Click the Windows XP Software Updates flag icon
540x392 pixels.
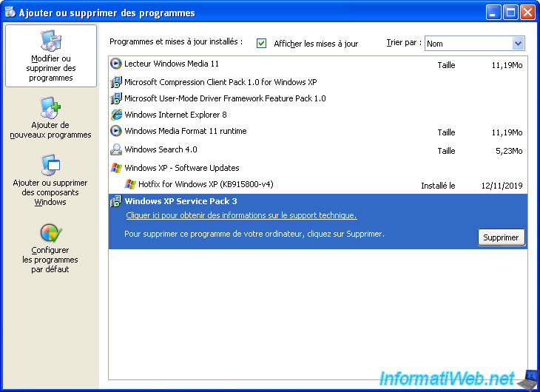pos(116,168)
